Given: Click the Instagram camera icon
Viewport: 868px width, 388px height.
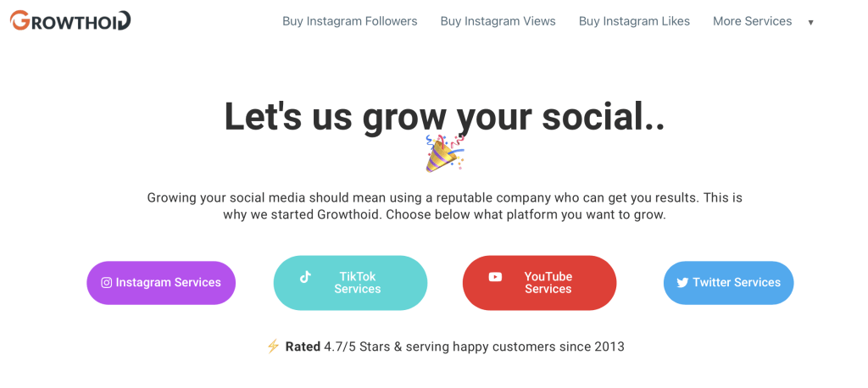Looking at the screenshot, I should tap(106, 283).
